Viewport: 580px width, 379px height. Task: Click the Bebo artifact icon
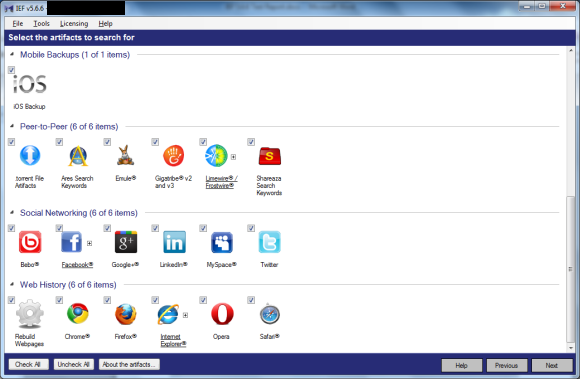[30, 242]
